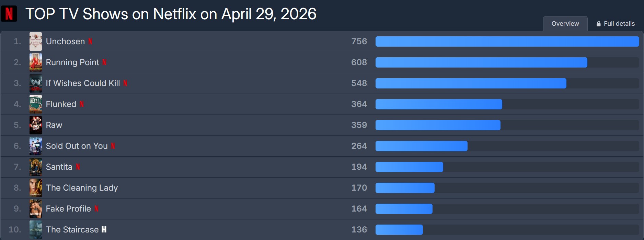This screenshot has height=240, width=644.
Task: Click the Netflix logo in the header
Action: pos(9,14)
